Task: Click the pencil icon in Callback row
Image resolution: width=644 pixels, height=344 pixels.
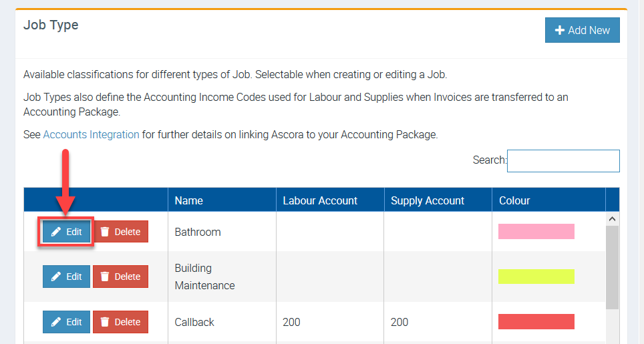Action: 56,322
